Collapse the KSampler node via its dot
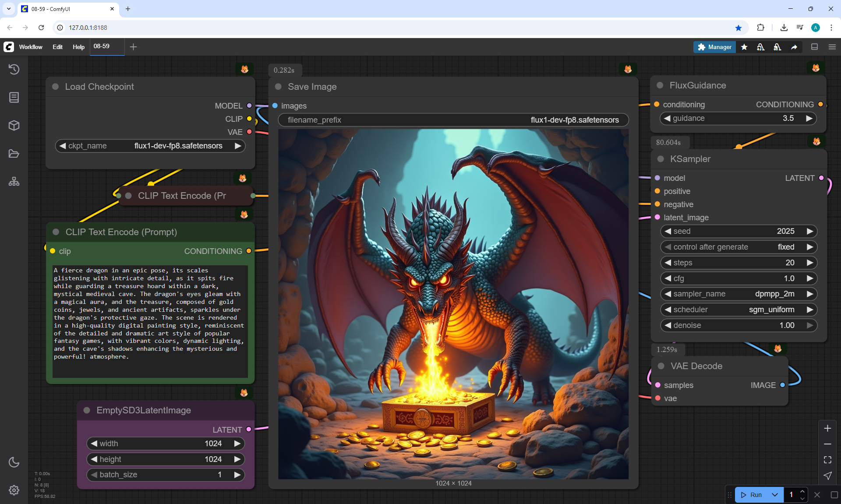This screenshot has width=841, height=504. tap(661, 159)
